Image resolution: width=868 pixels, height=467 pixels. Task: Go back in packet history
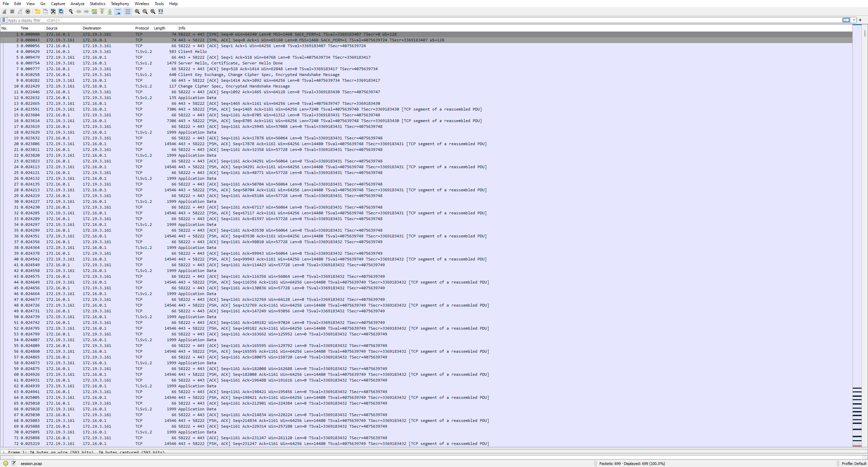pyautogui.click(x=79, y=12)
